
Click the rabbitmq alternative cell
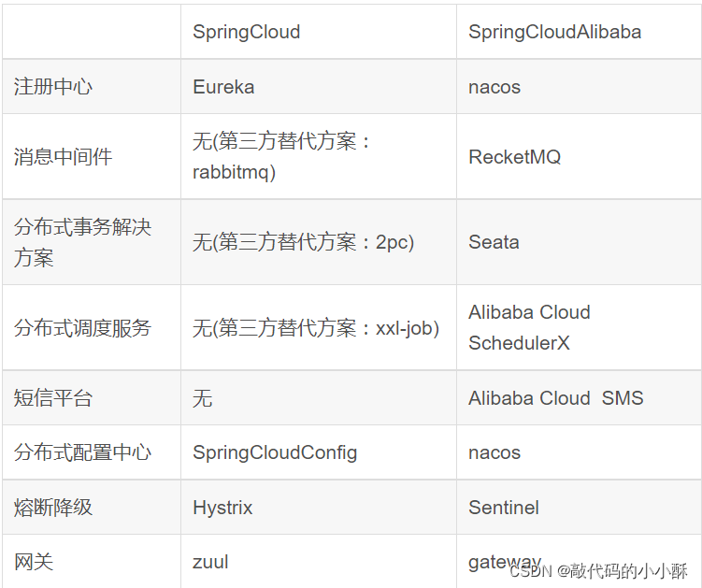tap(281, 157)
